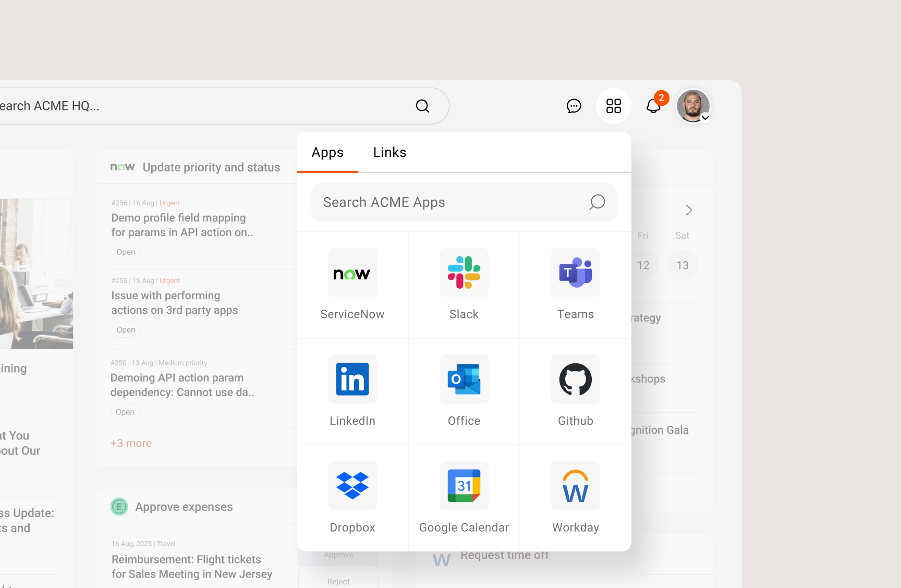The image size is (901, 588).
Task: Open the Workday app
Action: pos(575,498)
